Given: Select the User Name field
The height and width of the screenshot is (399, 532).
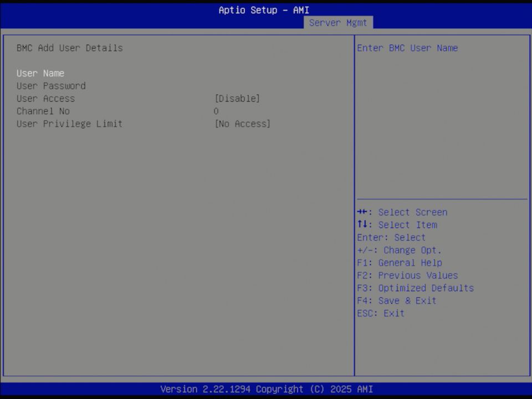Looking at the screenshot, I should pos(40,73).
